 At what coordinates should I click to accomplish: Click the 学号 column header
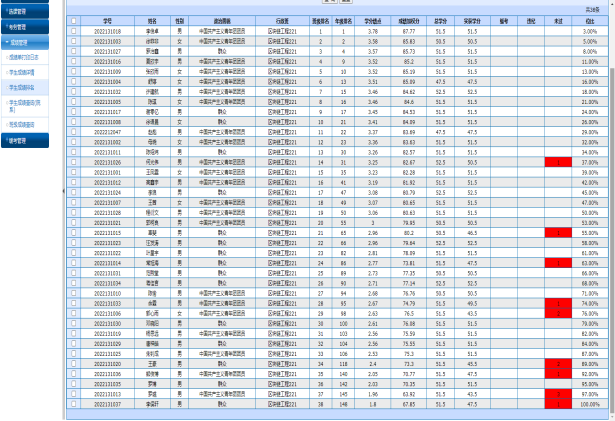pyautogui.click(x=107, y=20)
